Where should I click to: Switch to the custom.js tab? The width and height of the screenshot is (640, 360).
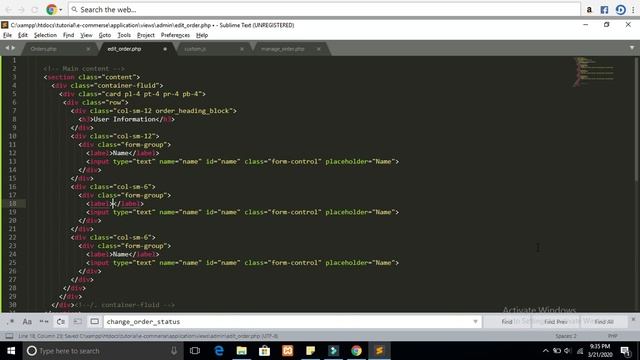196,49
